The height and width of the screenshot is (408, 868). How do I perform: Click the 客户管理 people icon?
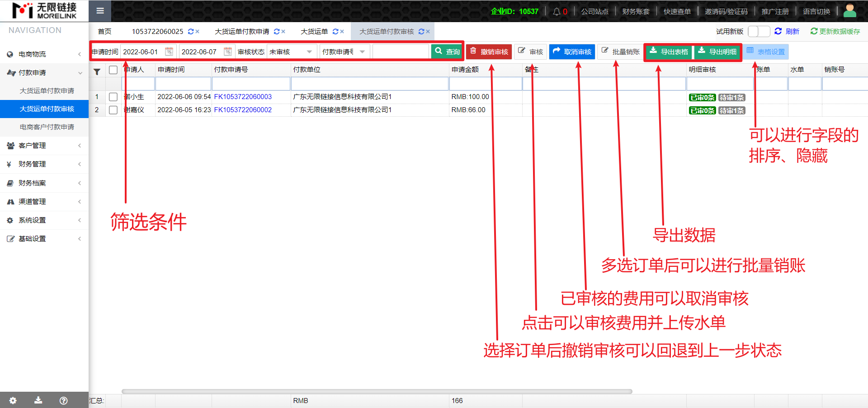coord(10,146)
